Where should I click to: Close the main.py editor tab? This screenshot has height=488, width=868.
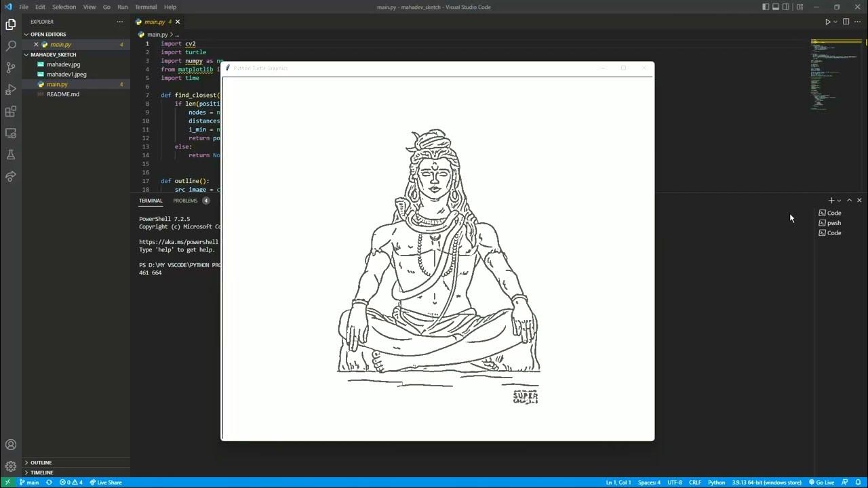[x=178, y=22]
